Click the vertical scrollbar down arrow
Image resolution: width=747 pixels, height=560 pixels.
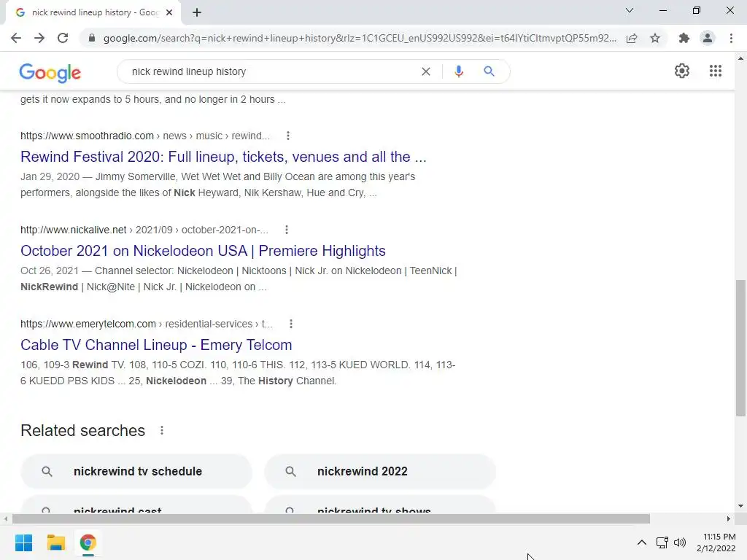(740, 506)
